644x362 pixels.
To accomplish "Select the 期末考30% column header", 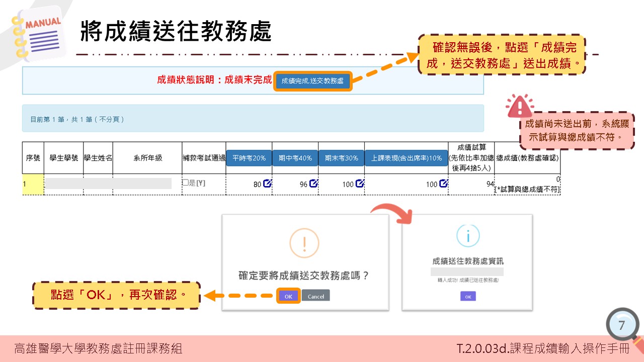I will 342,157.
